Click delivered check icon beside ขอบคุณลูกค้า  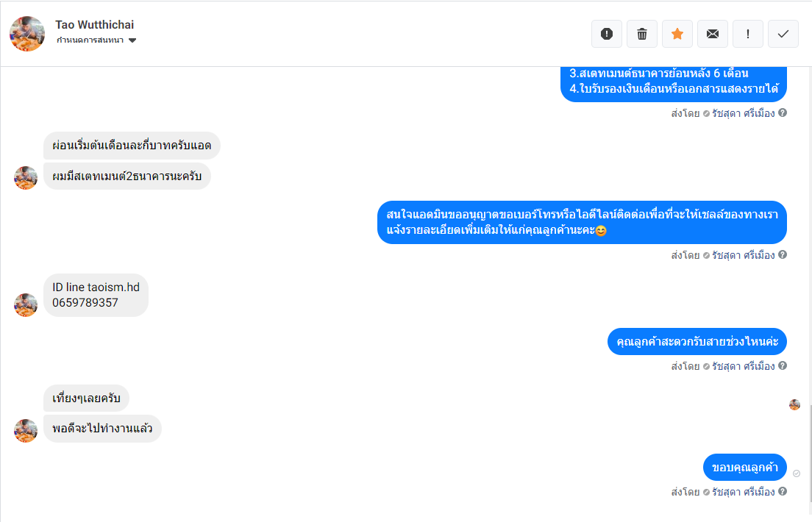pyautogui.click(x=797, y=473)
